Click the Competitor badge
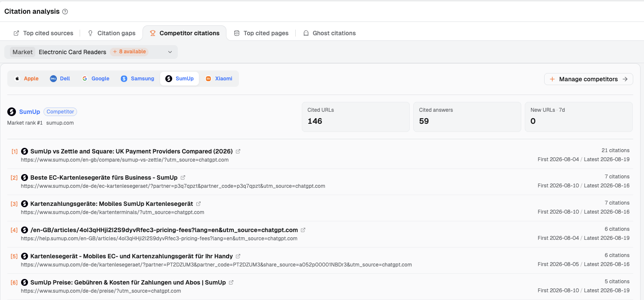 [x=60, y=112]
